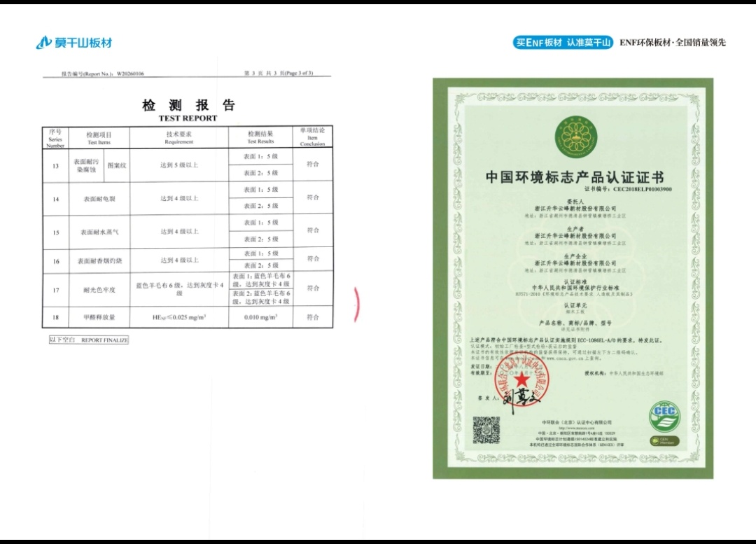
Task: Click the CEC logo on the certificate
Action: tap(664, 416)
